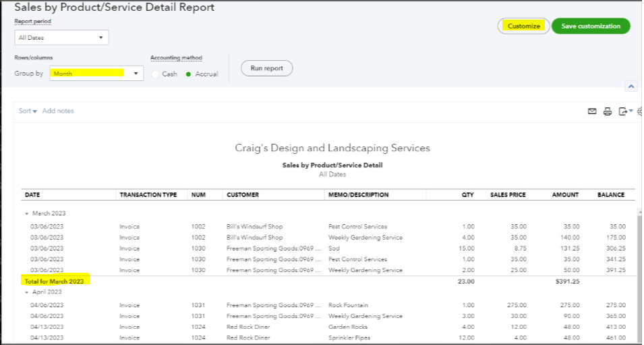Image resolution: width=644 pixels, height=345 pixels.
Task: Click the Craig's Design and Landscaping Services heading
Action: click(332, 148)
